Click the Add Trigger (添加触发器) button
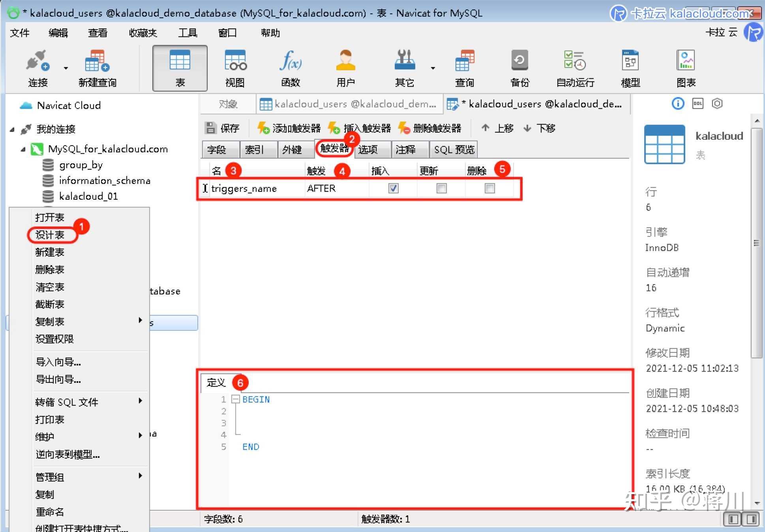Image resolution: width=765 pixels, height=532 pixels. coord(289,128)
